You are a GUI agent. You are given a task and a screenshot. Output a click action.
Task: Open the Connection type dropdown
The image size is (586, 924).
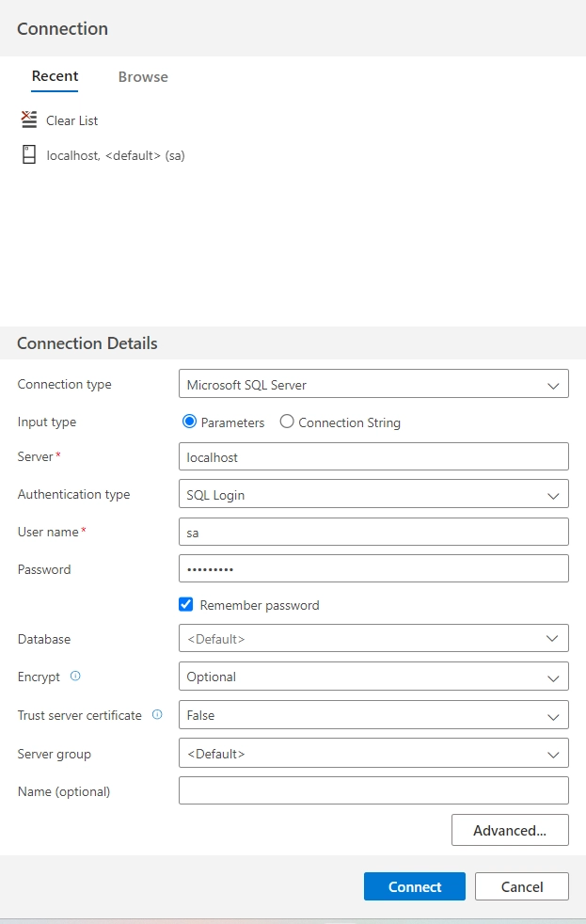[x=373, y=384]
